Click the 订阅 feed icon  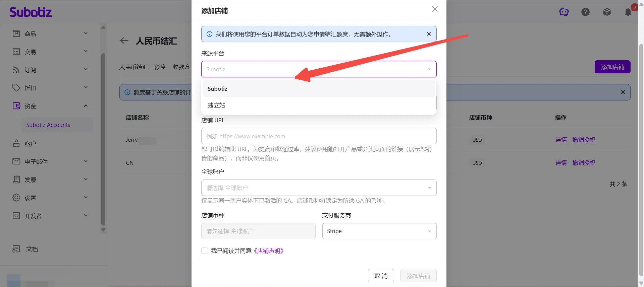[16, 70]
